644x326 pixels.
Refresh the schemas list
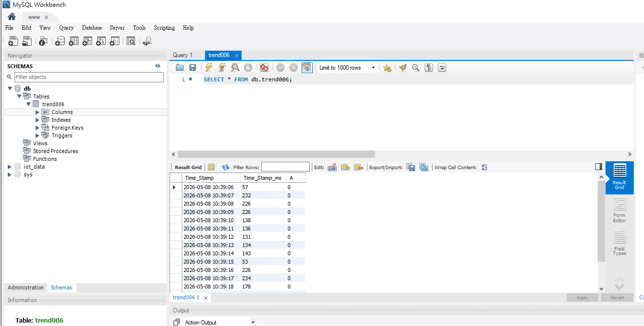pyautogui.click(x=158, y=66)
